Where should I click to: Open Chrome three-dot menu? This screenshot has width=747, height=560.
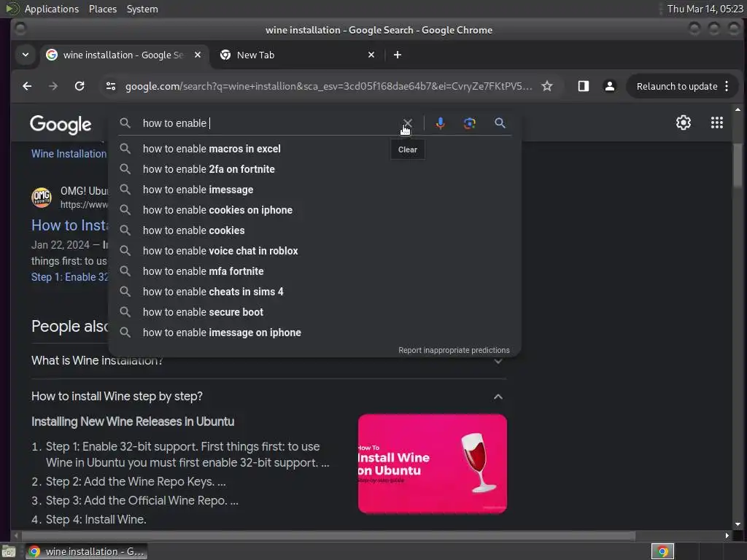[x=727, y=86]
